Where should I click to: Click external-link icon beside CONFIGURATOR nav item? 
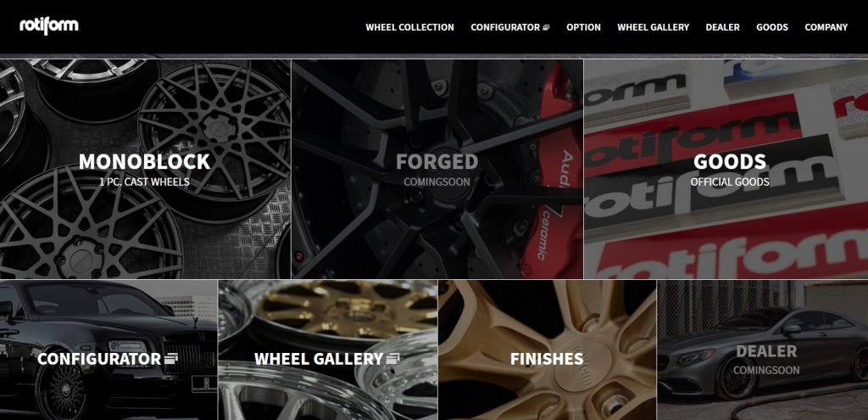pyautogui.click(x=546, y=27)
